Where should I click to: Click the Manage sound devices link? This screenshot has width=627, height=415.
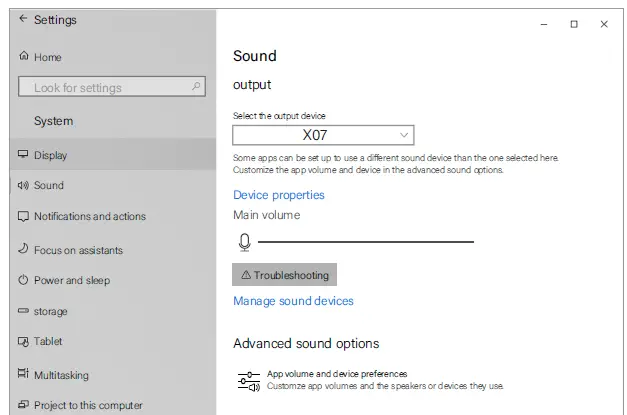pyautogui.click(x=293, y=301)
